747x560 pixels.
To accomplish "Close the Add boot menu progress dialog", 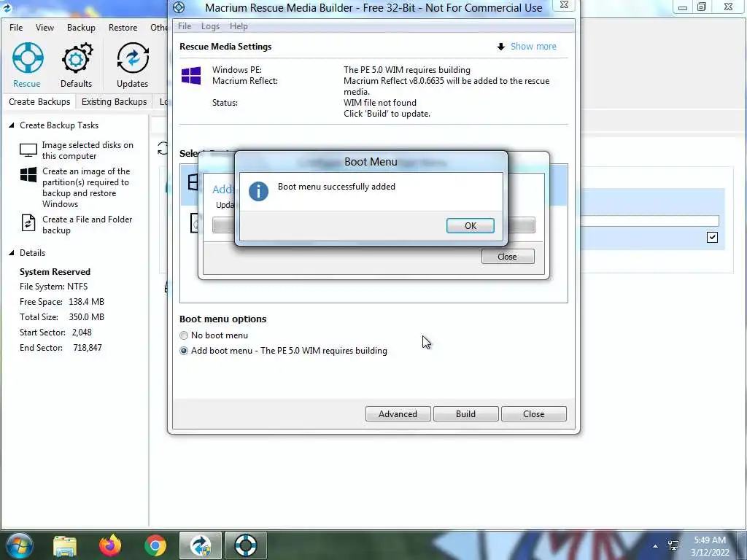I will click(x=508, y=257).
